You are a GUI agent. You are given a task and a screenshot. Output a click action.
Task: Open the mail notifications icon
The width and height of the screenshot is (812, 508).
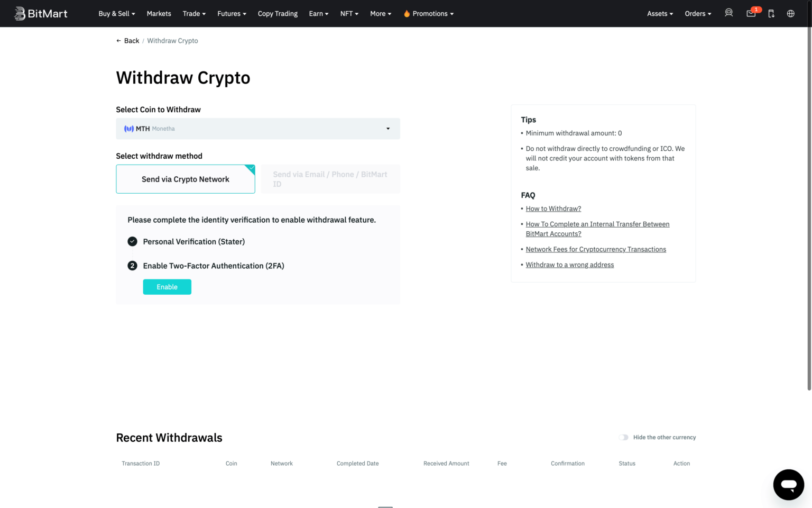tap(751, 13)
